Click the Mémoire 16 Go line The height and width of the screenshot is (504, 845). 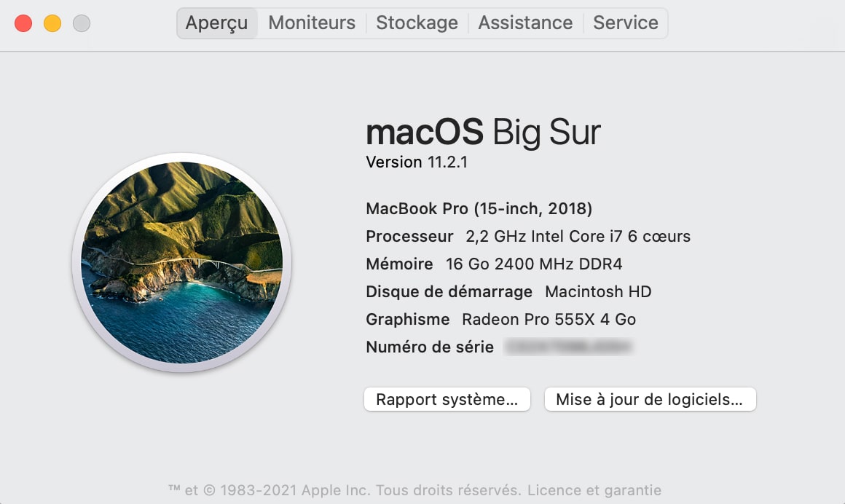tap(494, 264)
